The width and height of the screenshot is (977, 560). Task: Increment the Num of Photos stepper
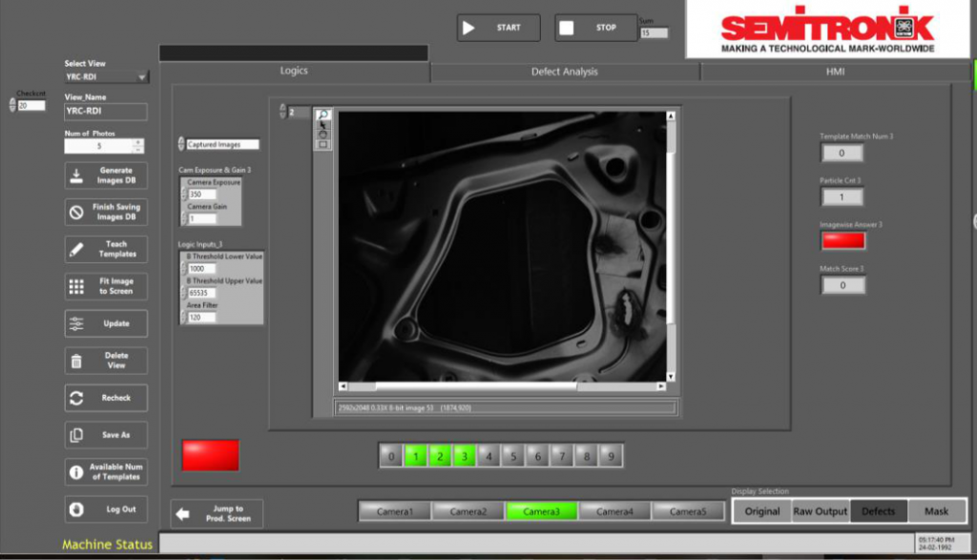138,142
